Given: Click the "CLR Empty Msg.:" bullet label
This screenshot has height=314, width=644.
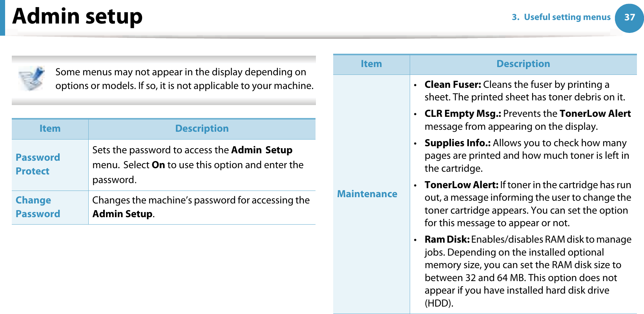Looking at the screenshot, I should tap(462, 114).
